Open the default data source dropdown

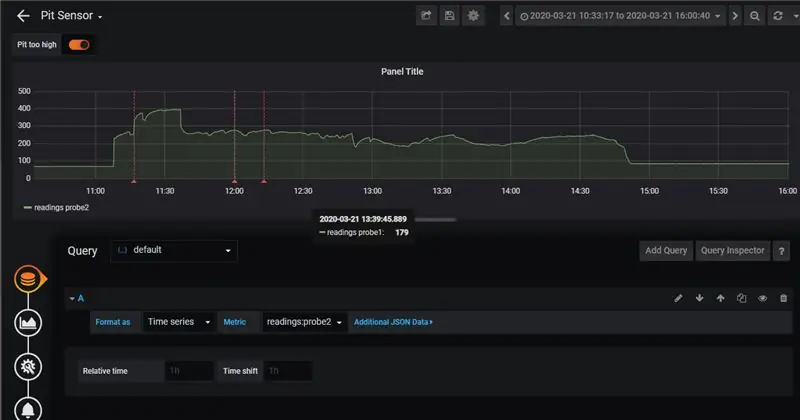pyautogui.click(x=174, y=251)
